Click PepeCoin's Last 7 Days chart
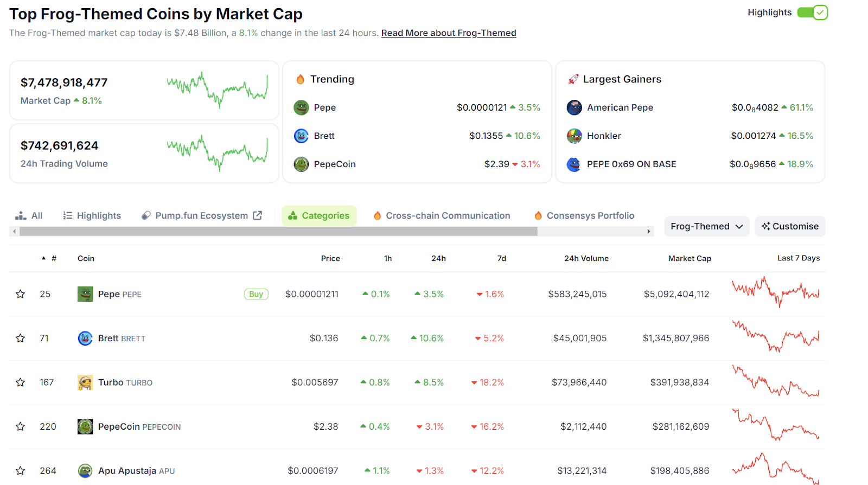The width and height of the screenshot is (868, 485). [775, 424]
